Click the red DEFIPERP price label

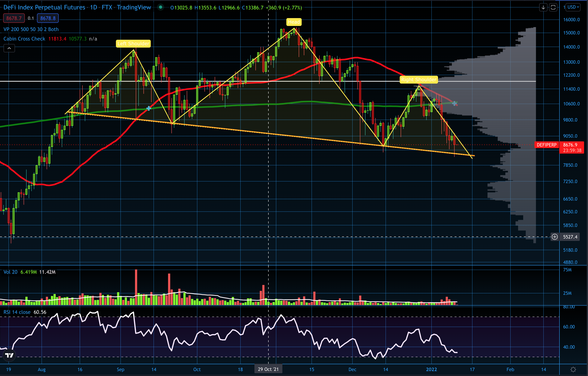(546, 145)
